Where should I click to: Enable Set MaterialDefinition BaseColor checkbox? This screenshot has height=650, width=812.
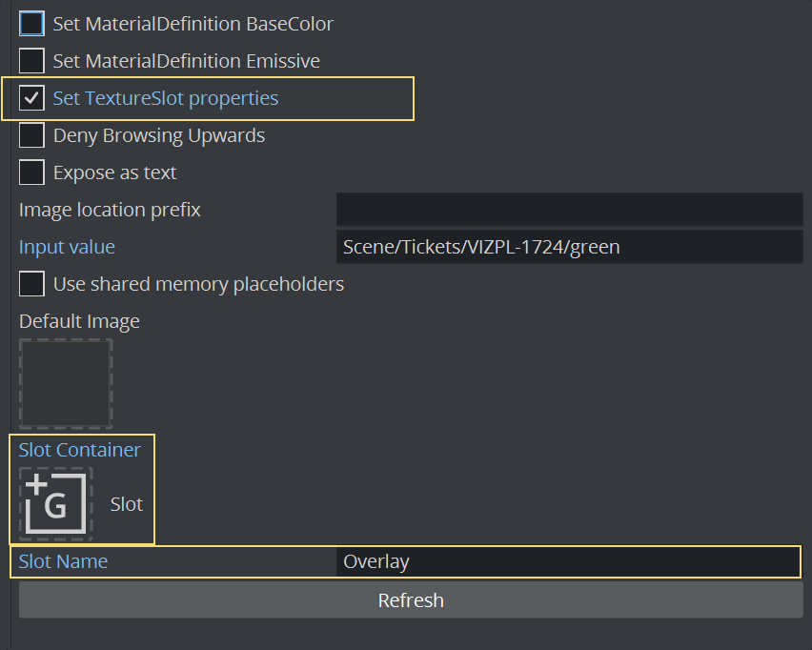(x=32, y=24)
